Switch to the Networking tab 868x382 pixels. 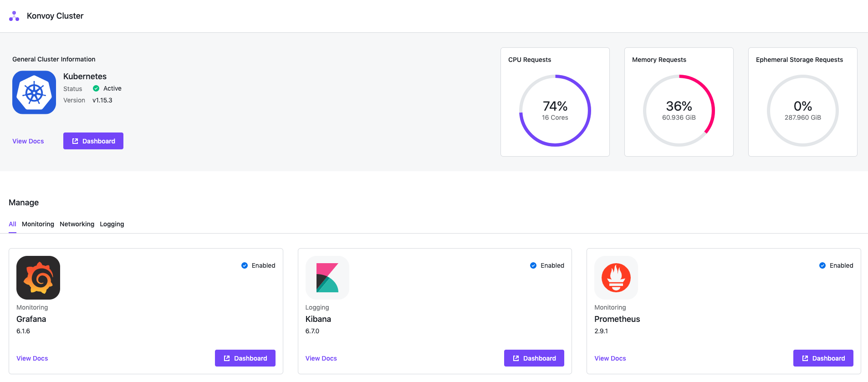coord(77,224)
